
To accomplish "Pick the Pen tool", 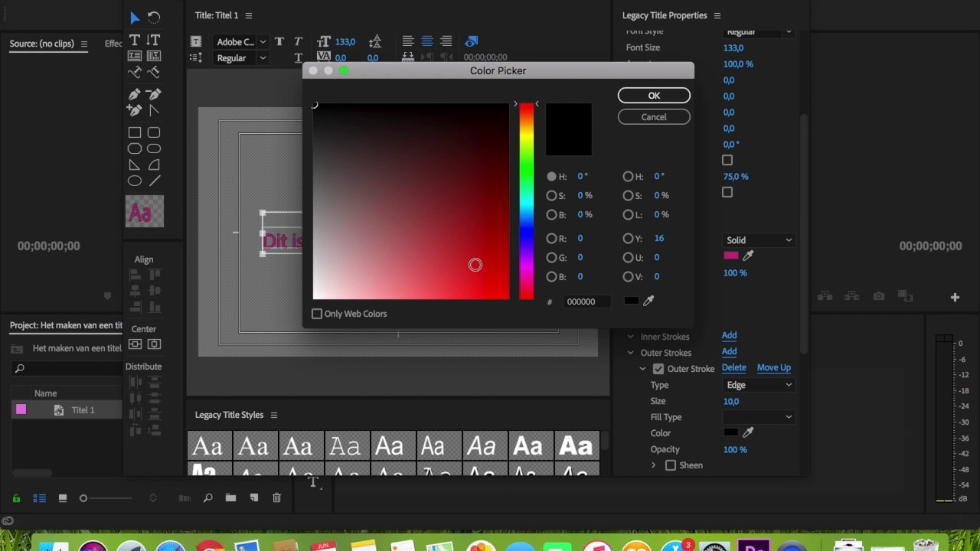I will [135, 94].
